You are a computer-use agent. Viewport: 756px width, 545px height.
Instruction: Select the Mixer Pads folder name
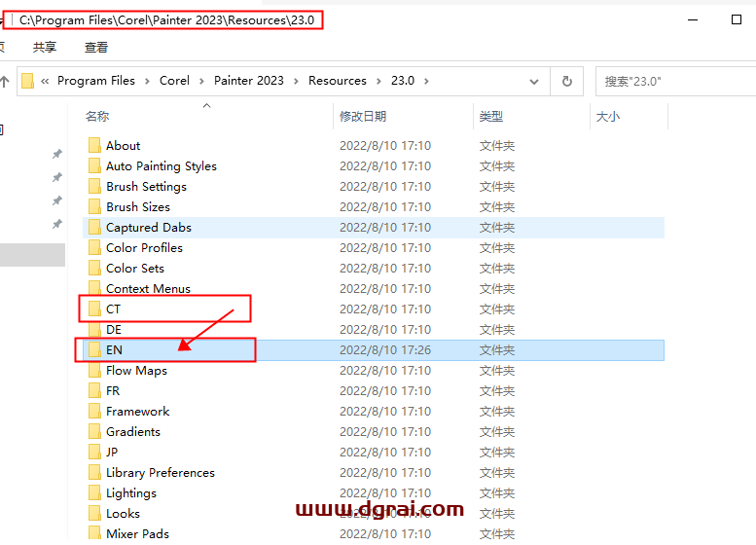[137, 533]
